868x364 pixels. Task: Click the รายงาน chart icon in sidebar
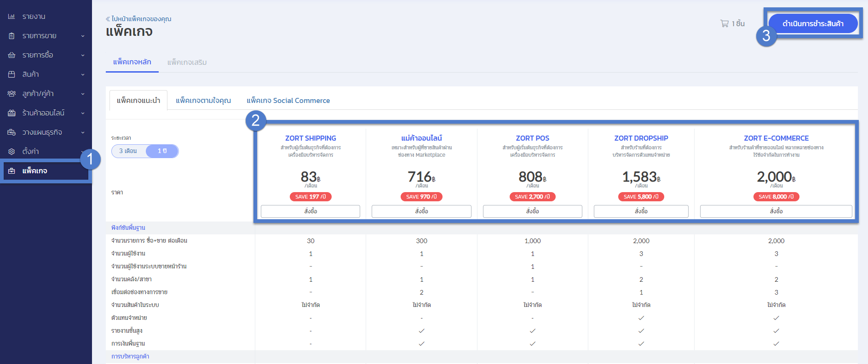(x=11, y=17)
